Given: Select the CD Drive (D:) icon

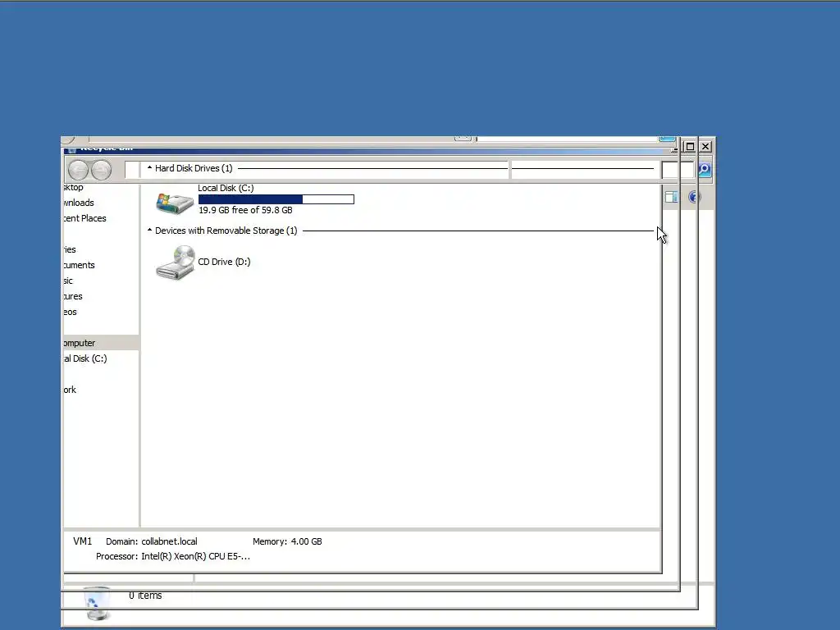Looking at the screenshot, I should [x=175, y=262].
